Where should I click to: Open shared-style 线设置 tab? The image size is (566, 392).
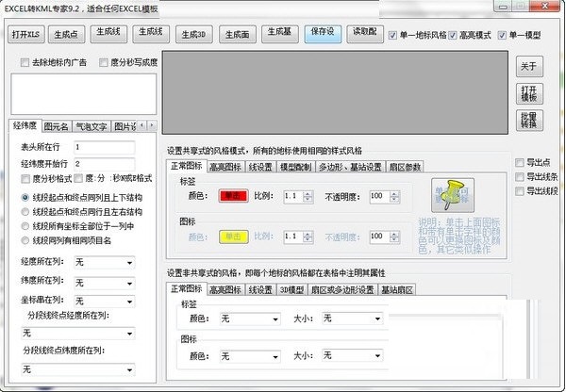(x=260, y=167)
